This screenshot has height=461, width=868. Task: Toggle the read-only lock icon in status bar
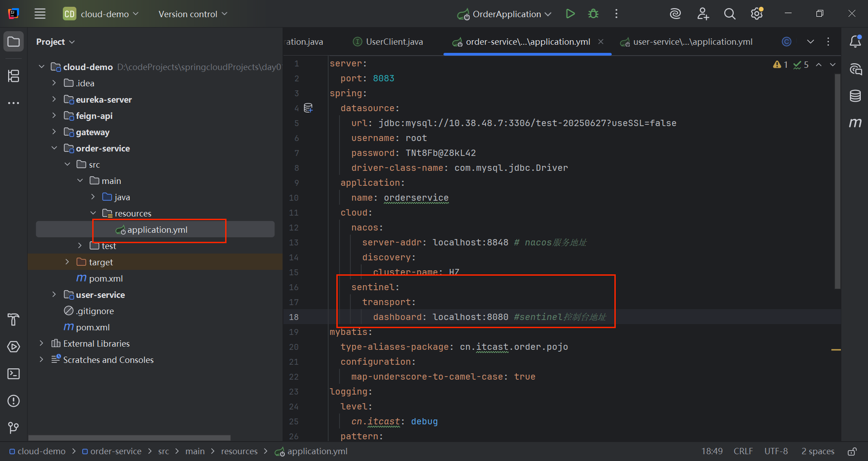(x=852, y=451)
